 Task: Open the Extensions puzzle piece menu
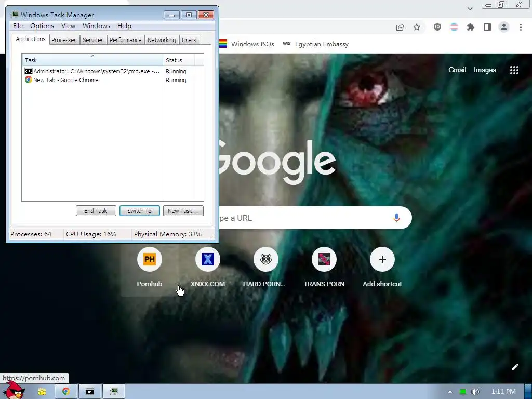tap(471, 27)
